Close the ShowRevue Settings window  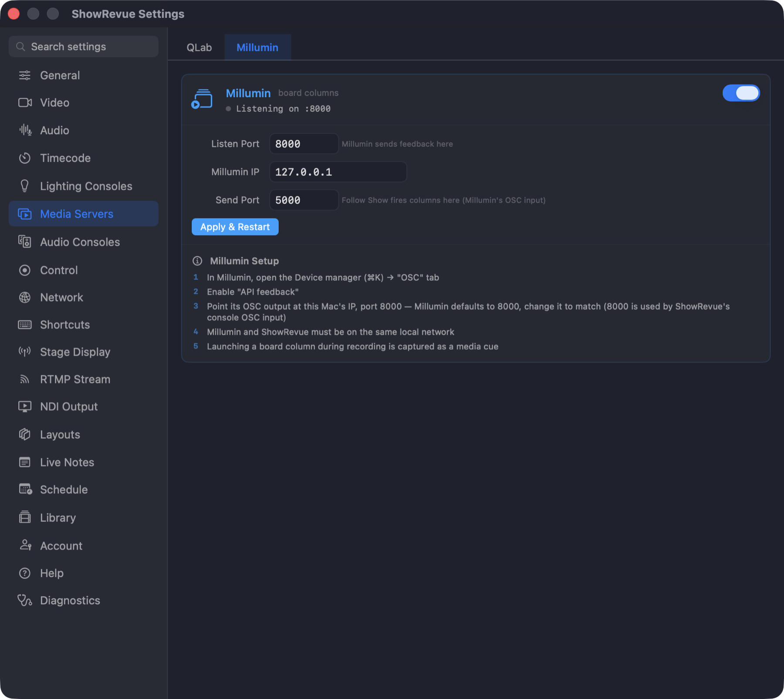click(x=14, y=14)
